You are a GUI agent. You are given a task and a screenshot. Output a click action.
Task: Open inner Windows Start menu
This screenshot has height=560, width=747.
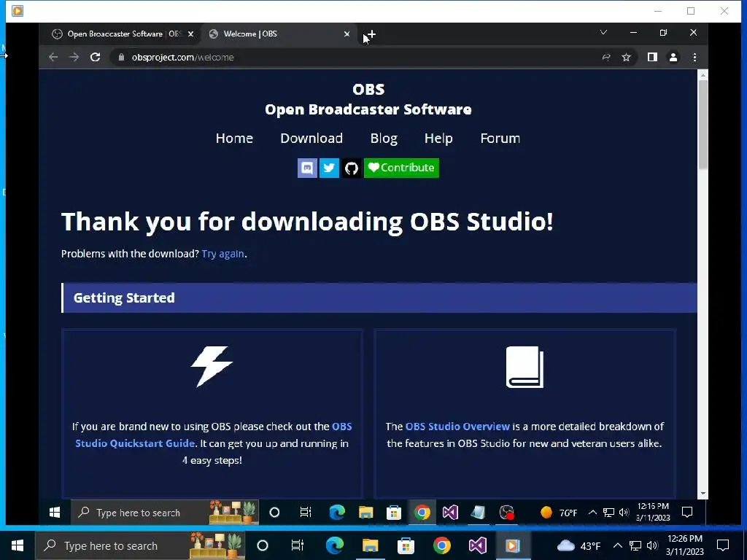click(x=55, y=513)
